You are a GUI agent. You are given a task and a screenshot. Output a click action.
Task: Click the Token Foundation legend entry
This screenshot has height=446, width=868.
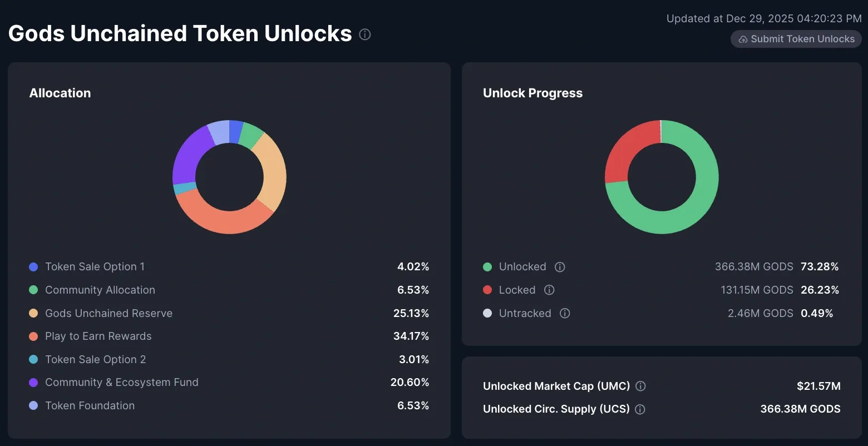pyautogui.click(x=90, y=406)
